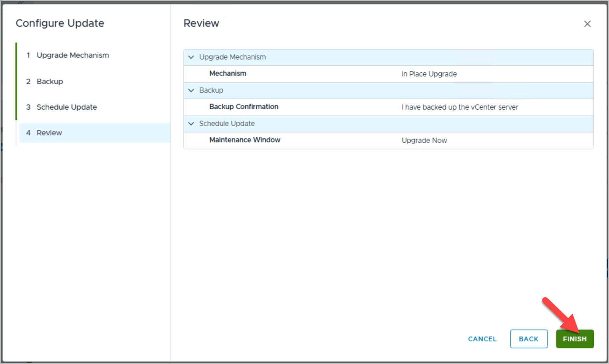
Task: Go to step 2 Backup in sidebar
Action: coord(49,81)
